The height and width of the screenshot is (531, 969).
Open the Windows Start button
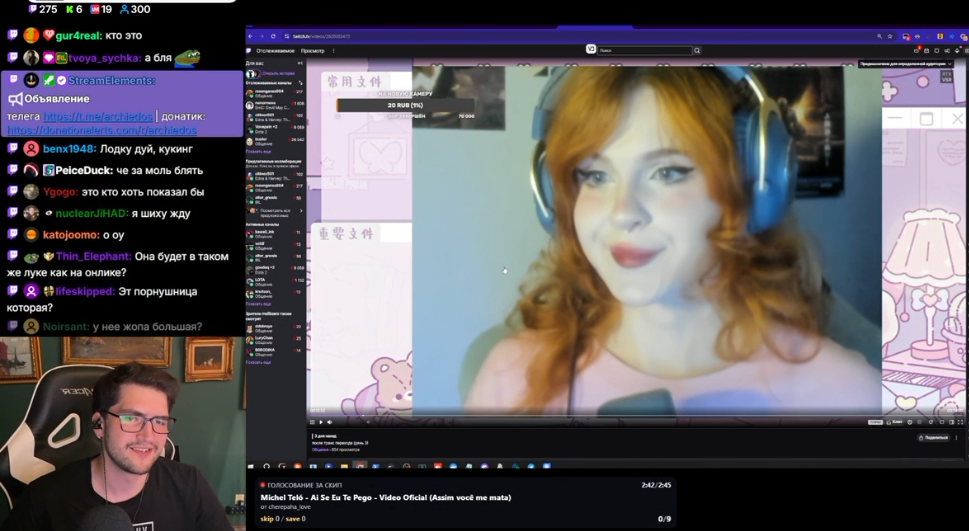click(251, 466)
